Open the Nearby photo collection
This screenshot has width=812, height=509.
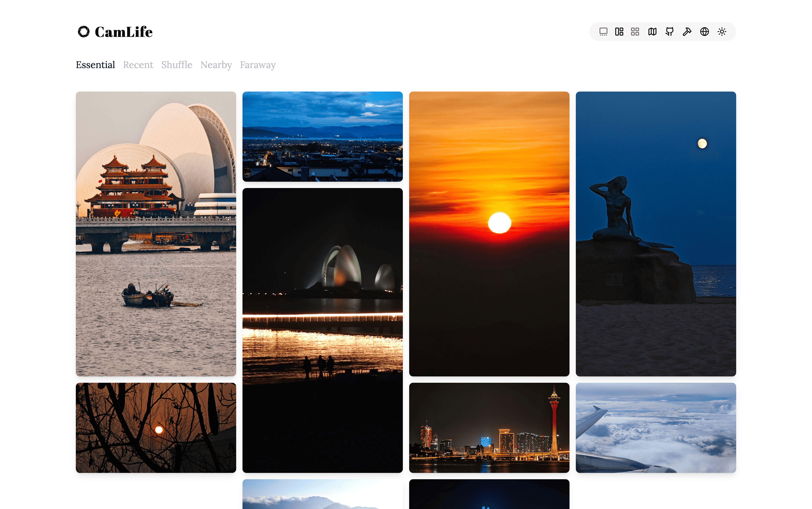[x=216, y=65]
